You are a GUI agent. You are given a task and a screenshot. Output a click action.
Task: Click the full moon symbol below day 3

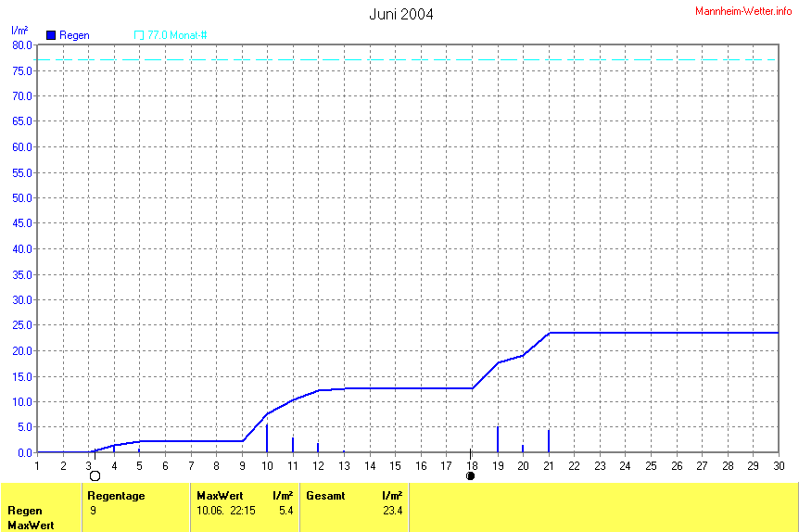(95, 475)
